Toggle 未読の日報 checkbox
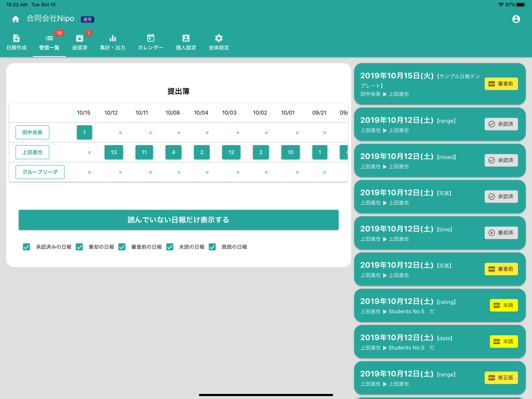 pyautogui.click(x=170, y=247)
